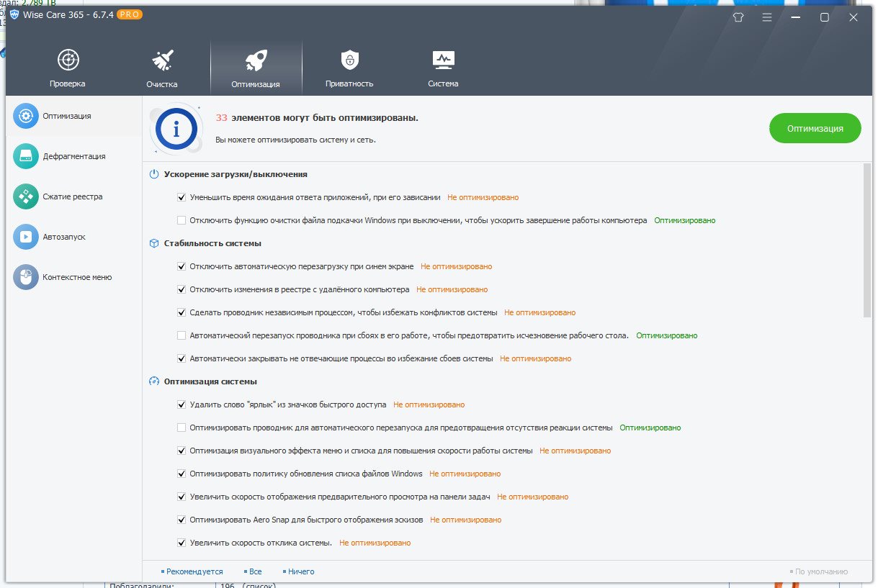Uncheck Отключить автоматическую перезагрузку при синем экране
This screenshot has height=588, width=878.
[182, 266]
